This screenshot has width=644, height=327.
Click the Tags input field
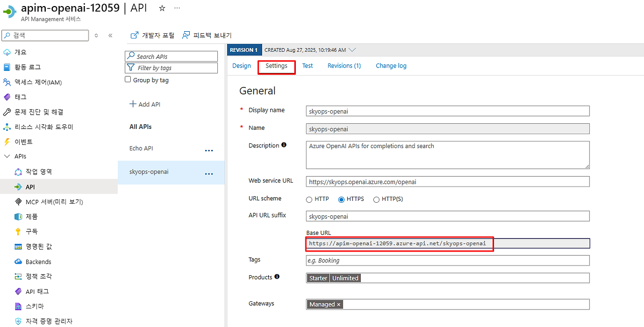point(448,261)
